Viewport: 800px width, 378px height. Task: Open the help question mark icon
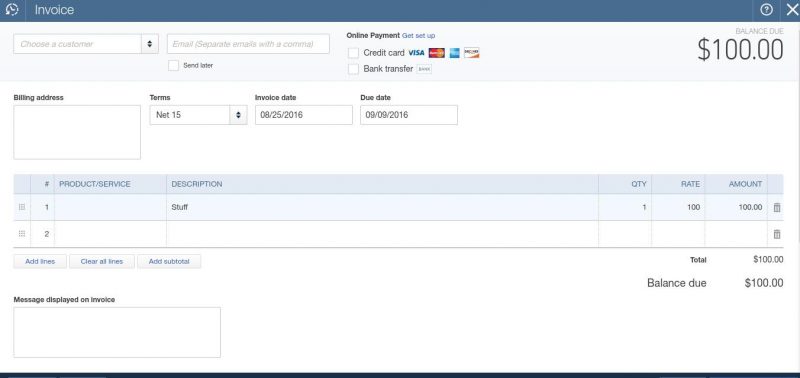point(766,10)
